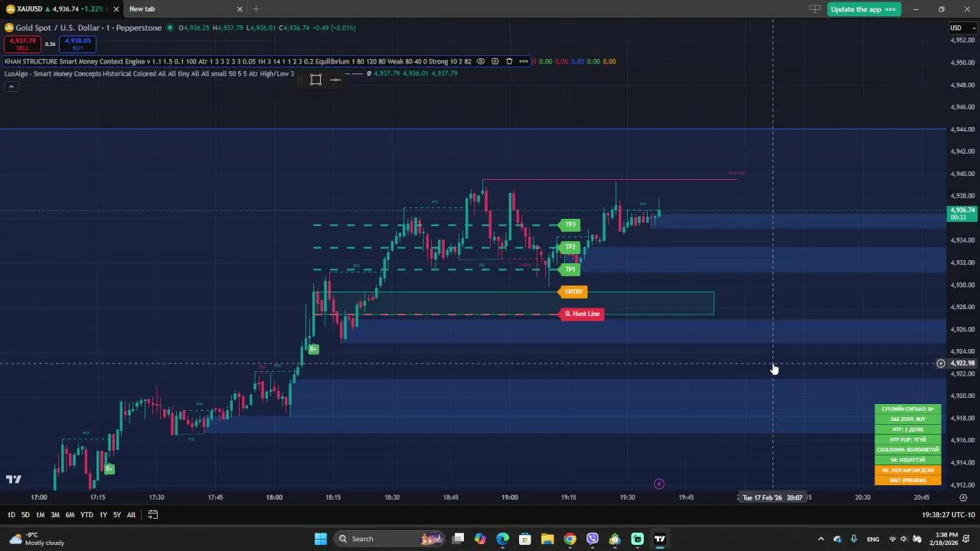This screenshot has width=980, height=551.
Task: Open the Copilot icon in taskbar
Action: (480, 539)
